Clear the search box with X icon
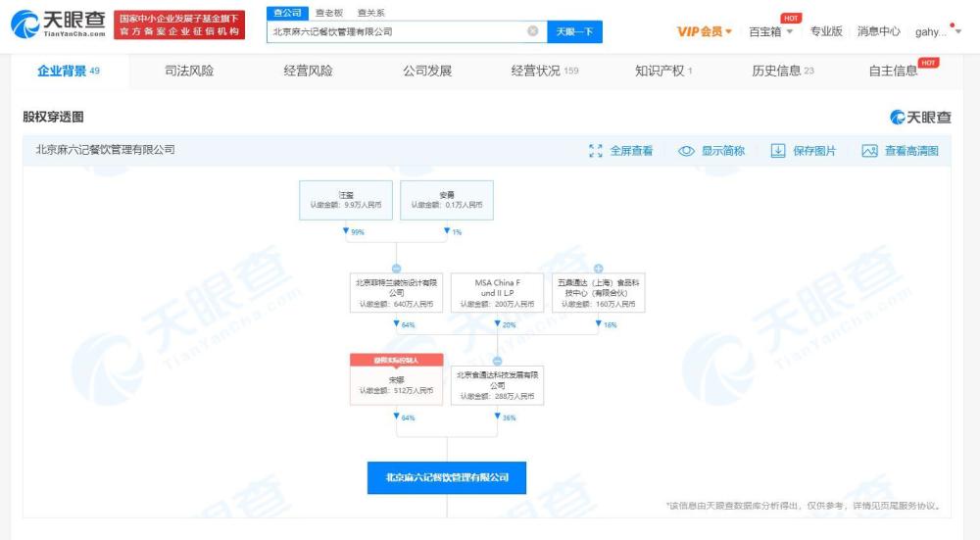 tap(532, 31)
